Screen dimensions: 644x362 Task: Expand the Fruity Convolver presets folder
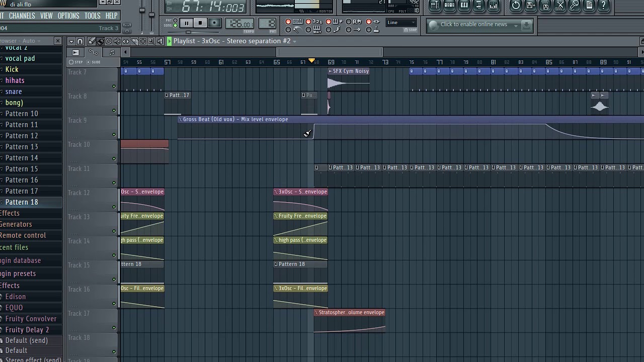31,319
